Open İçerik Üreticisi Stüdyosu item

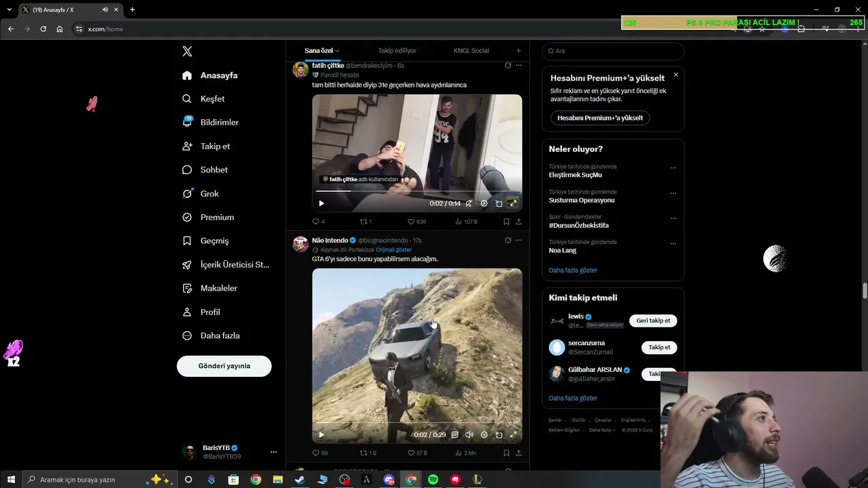(226, 265)
